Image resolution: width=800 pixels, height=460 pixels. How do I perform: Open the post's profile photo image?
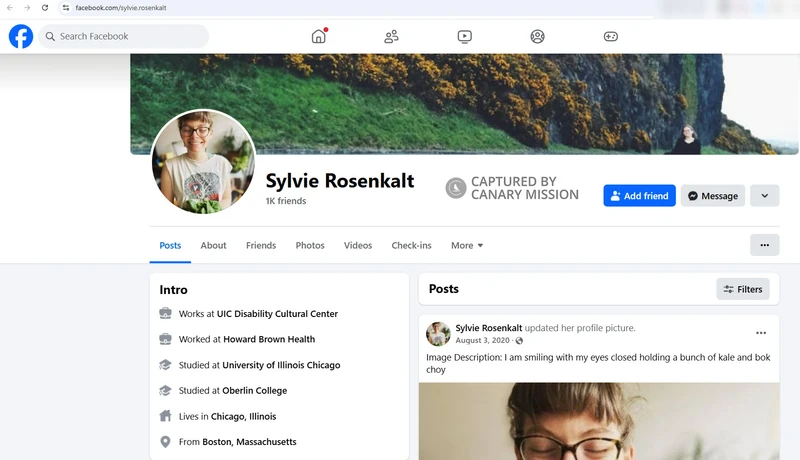click(599, 421)
